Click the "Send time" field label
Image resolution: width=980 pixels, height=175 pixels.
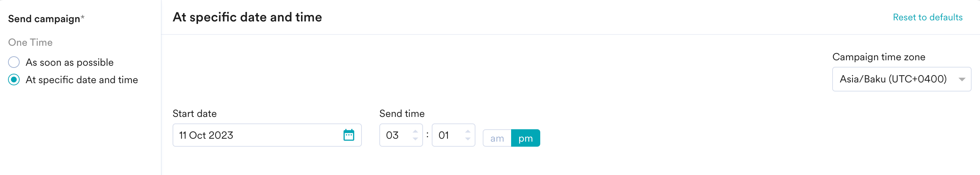pyautogui.click(x=402, y=114)
